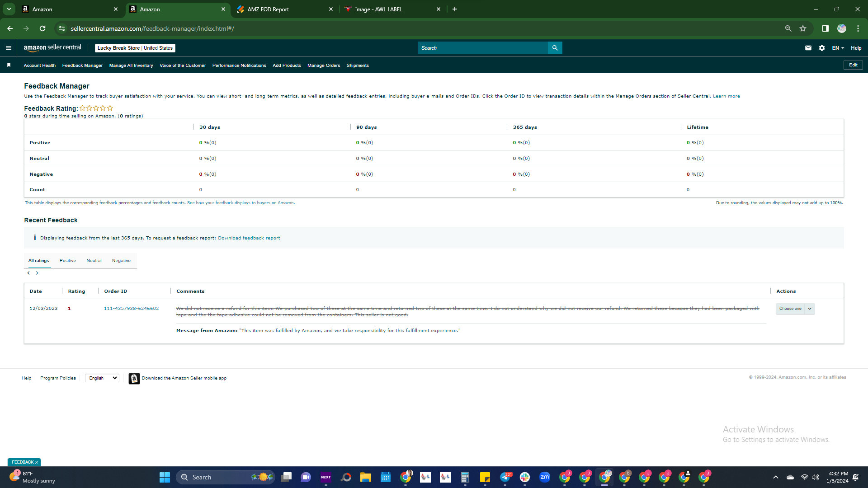The image size is (868, 488).
Task: Open Chrome's three-dot menu
Action: tap(858, 28)
